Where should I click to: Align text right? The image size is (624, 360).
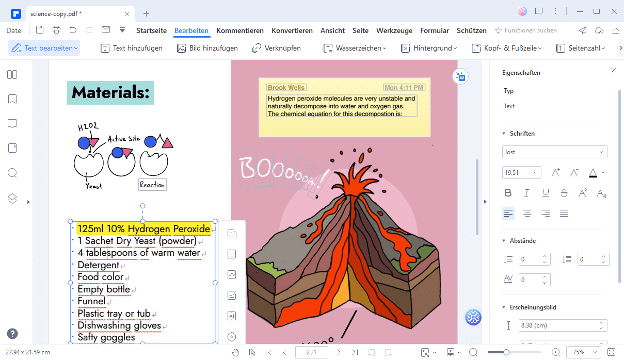(545, 214)
